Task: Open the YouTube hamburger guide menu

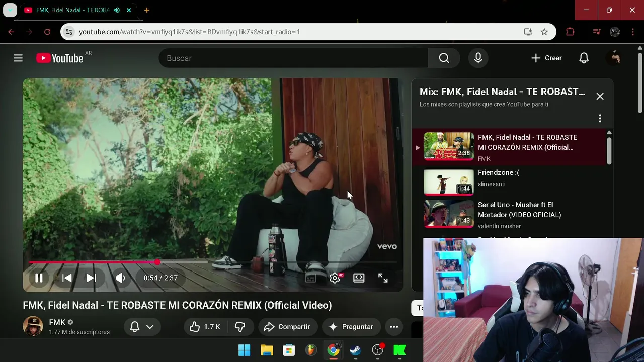Action: (18, 58)
